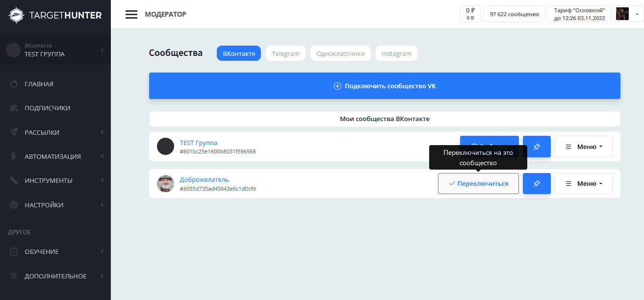Pin the TEST Группа community

coord(537,147)
